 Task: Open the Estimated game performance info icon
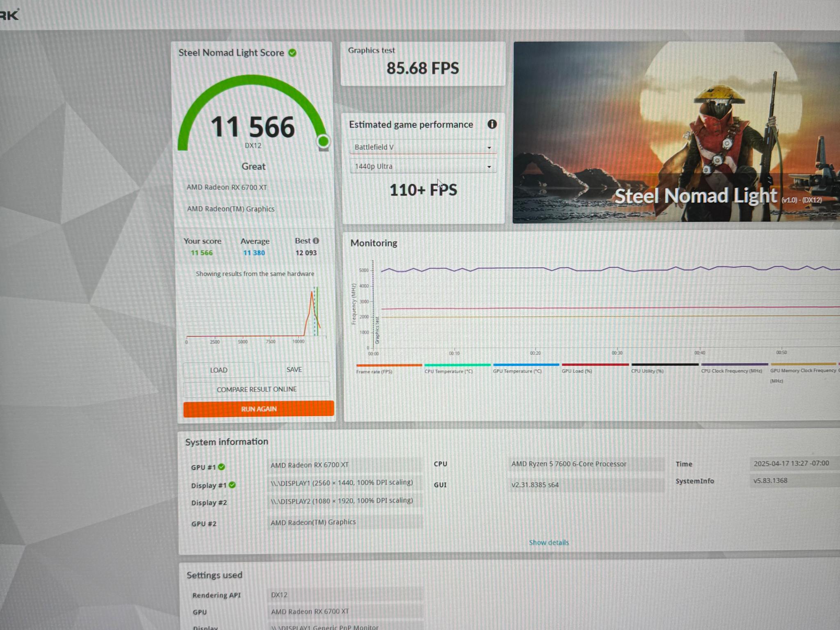[492, 124]
